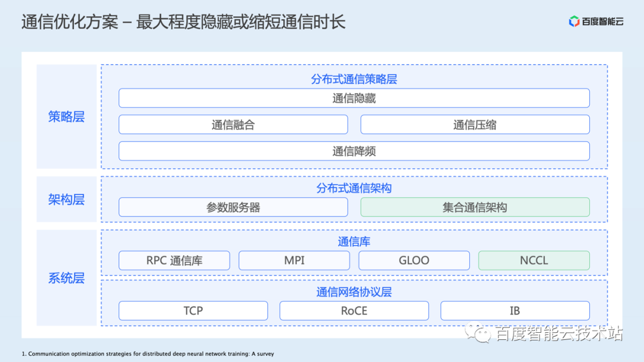This screenshot has height=362, width=644.
Task: Click the 策略层 sidebar label
Action: (x=66, y=117)
